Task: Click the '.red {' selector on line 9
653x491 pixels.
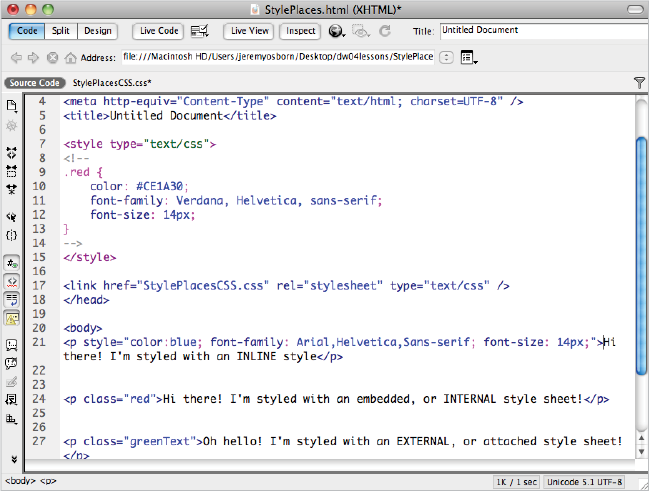Action: pos(83,172)
